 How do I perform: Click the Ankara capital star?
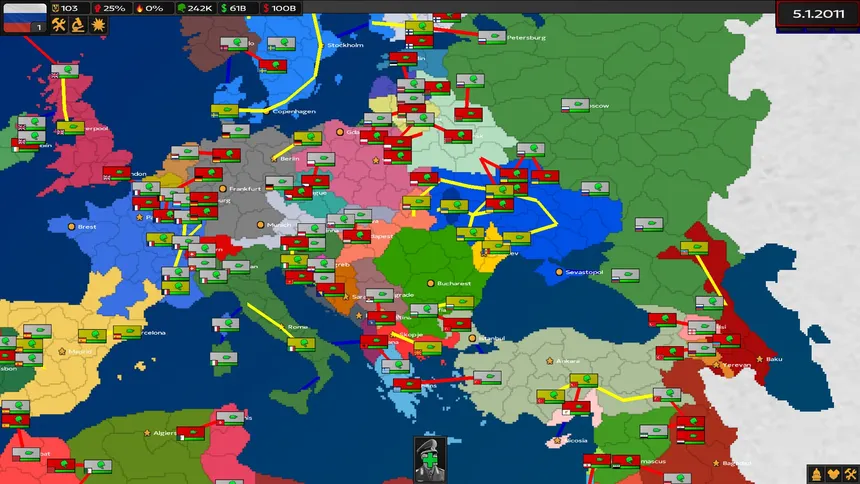(550, 361)
